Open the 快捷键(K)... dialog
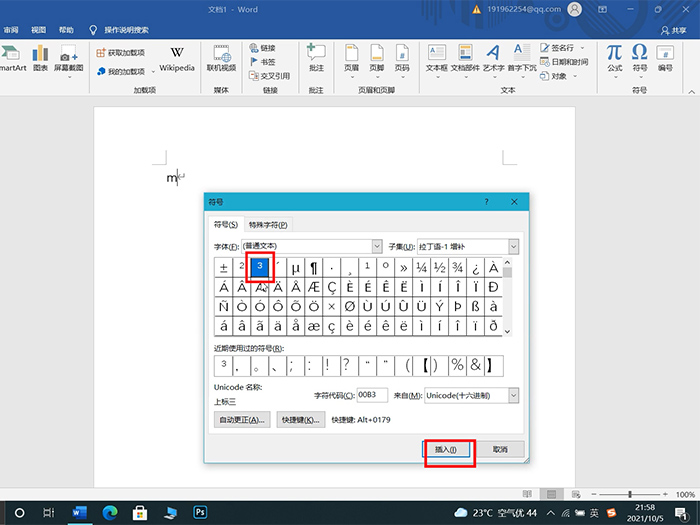 (300, 420)
